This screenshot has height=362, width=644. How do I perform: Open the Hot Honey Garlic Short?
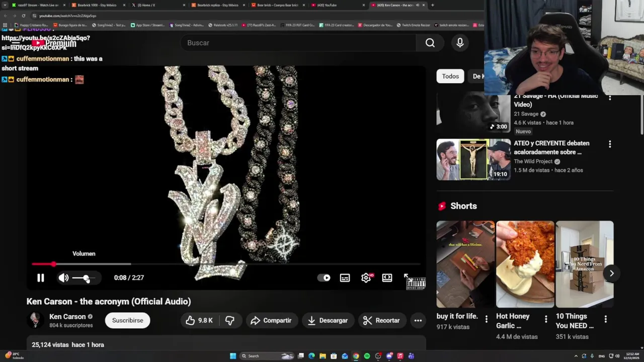pos(525,264)
